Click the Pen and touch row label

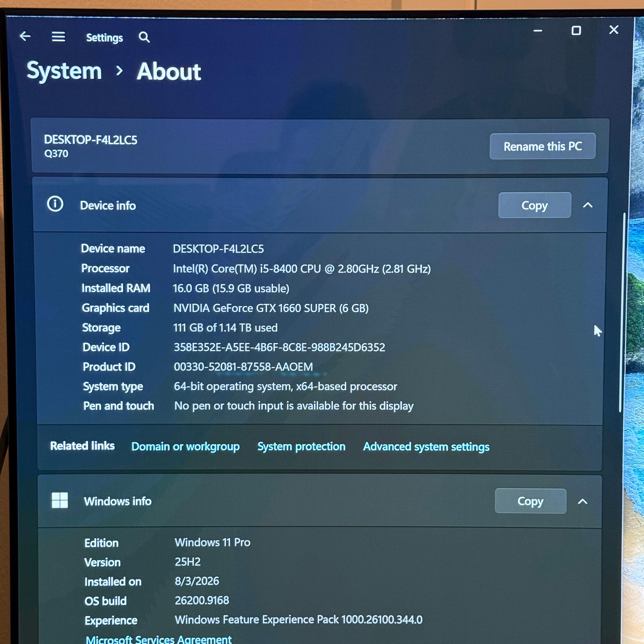(119, 406)
